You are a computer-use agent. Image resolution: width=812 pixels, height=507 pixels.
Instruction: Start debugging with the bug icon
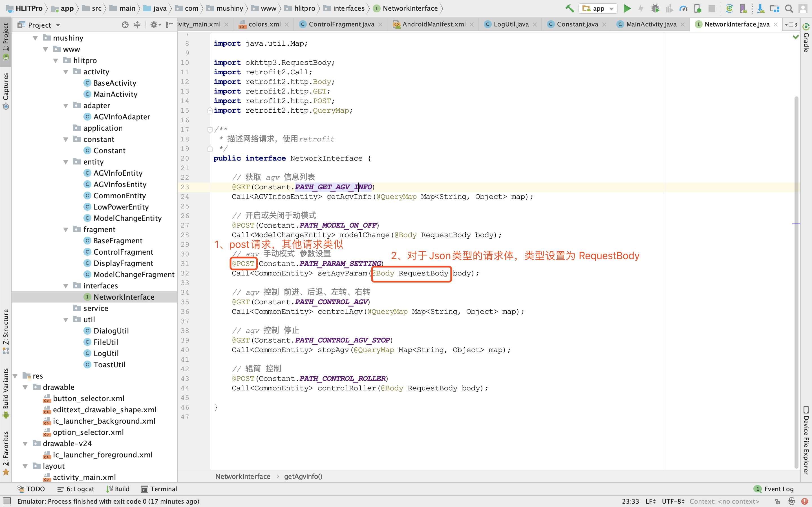pos(655,8)
